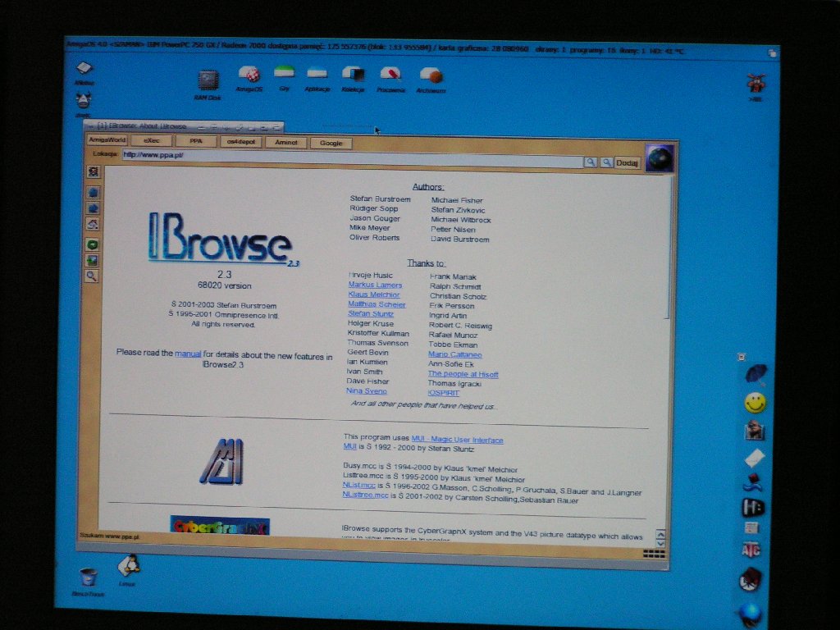Click the red cube over wave dock icon
The height and width of the screenshot is (630, 840).
(x=753, y=482)
